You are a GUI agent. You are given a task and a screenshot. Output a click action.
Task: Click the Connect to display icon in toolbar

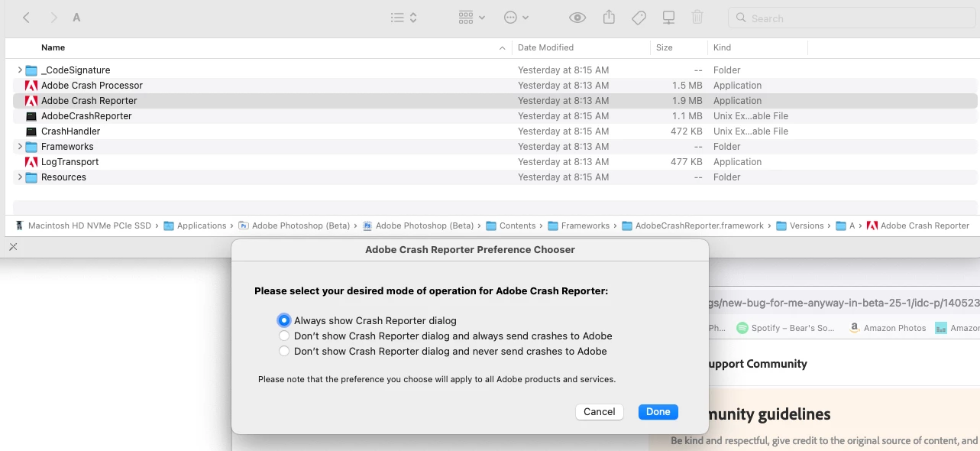(x=668, y=18)
